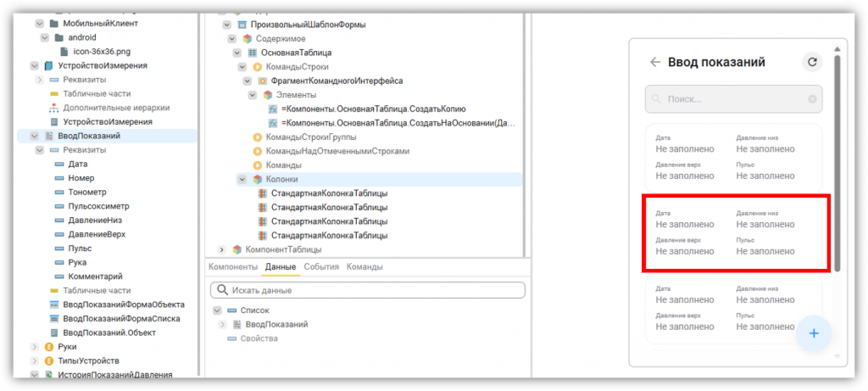Expand the КомпонентТаблицы node
This screenshot has height=391, width=868.
point(222,249)
